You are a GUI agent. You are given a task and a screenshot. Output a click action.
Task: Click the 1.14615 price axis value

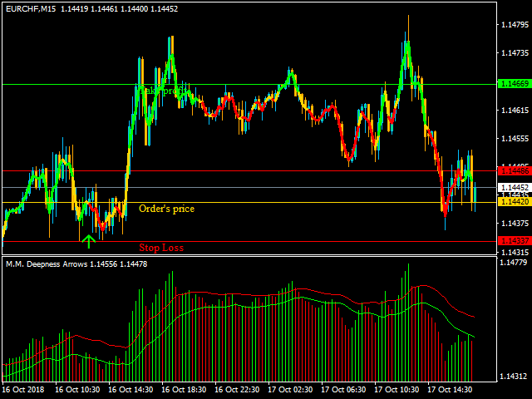tap(515, 110)
